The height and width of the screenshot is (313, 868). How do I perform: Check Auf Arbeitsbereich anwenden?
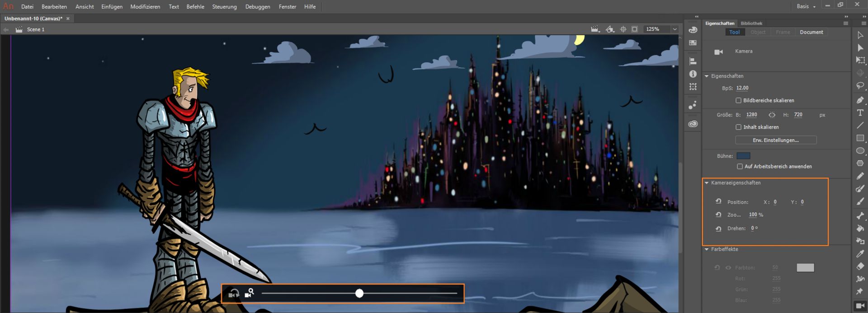coord(740,166)
